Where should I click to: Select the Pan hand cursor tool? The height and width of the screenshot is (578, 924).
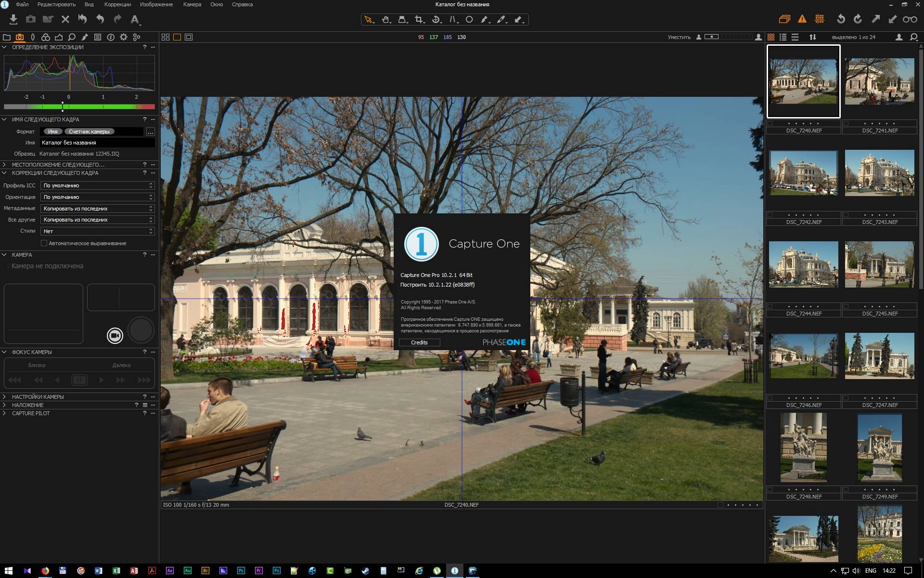click(x=386, y=20)
